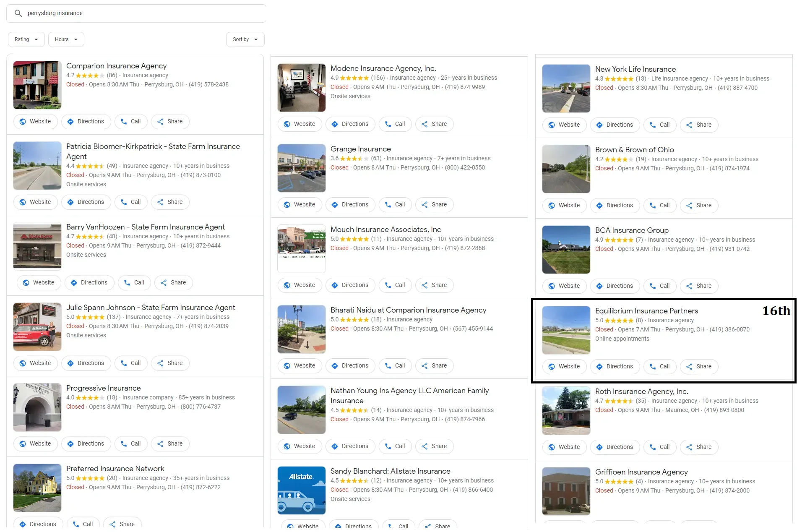Screen dimensions: 797x532
Task: Click share icon for Nathan Young Ins Agency
Action: click(425, 446)
